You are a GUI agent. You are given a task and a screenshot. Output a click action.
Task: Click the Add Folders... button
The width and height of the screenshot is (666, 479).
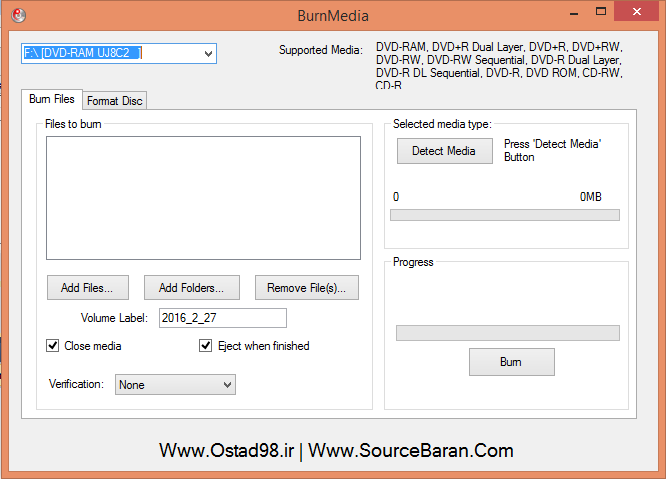(x=191, y=288)
